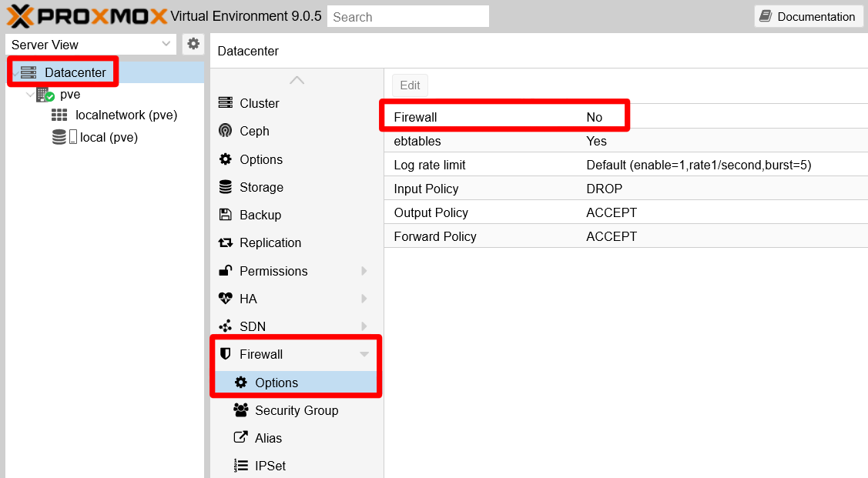Click the Cluster icon in the sidebar
The image size is (868, 478).
[x=226, y=103]
